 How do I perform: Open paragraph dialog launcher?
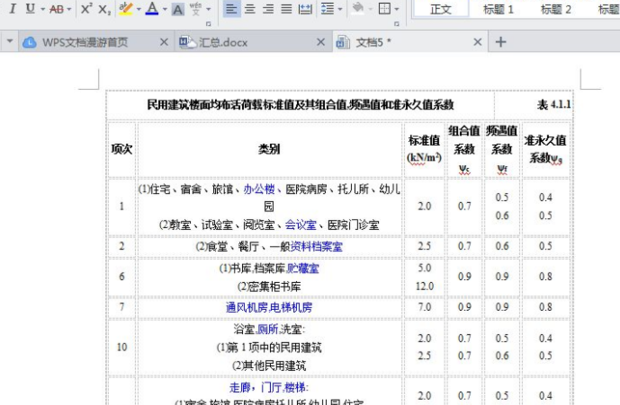[397, 24]
